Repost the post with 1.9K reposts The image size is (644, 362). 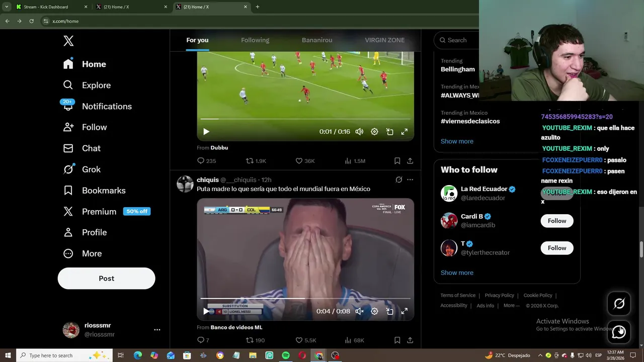[256, 161]
